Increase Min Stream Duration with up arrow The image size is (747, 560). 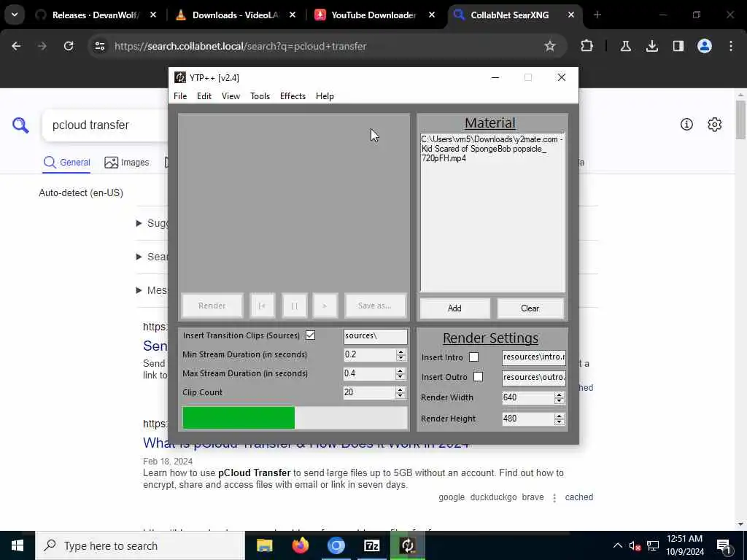[400, 351]
